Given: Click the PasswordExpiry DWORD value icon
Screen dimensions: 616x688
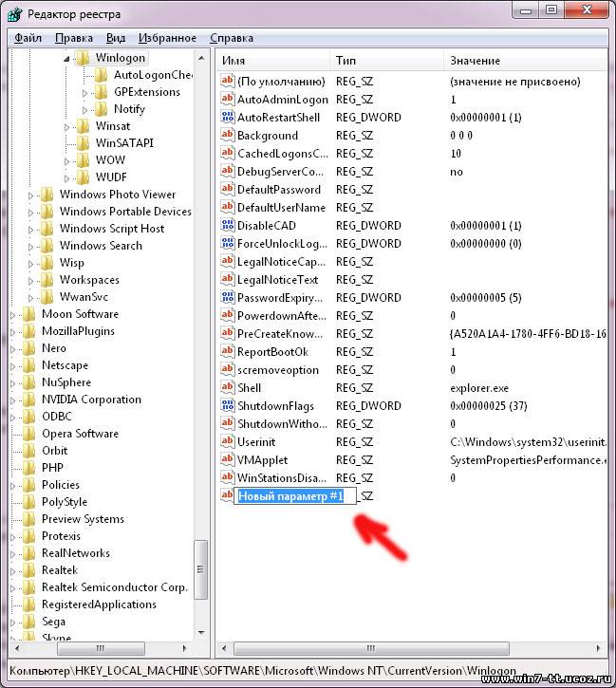Looking at the screenshot, I should point(227,297).
